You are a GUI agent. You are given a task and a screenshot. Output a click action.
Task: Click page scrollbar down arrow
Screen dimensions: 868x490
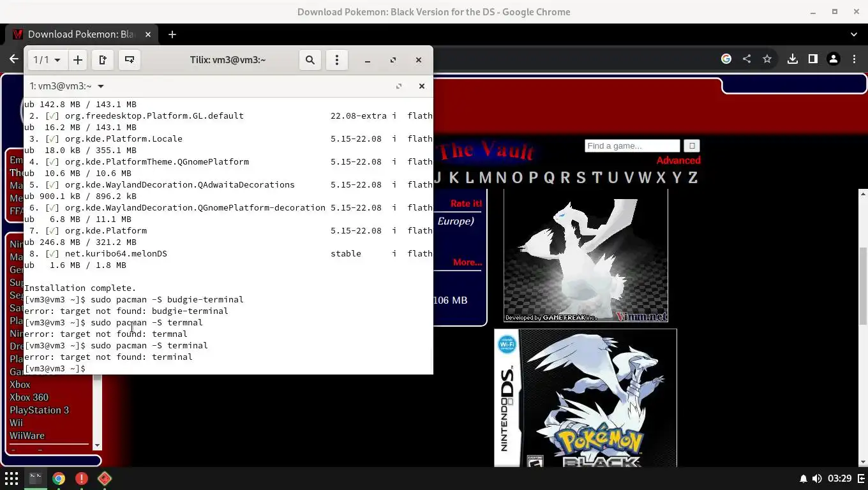coord(863,462)
